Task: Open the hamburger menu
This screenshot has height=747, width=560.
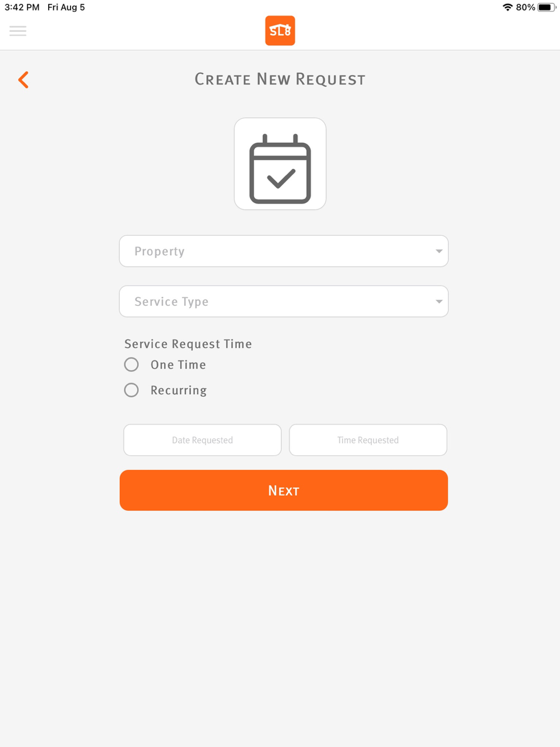Action: click(x=18, y=31)
